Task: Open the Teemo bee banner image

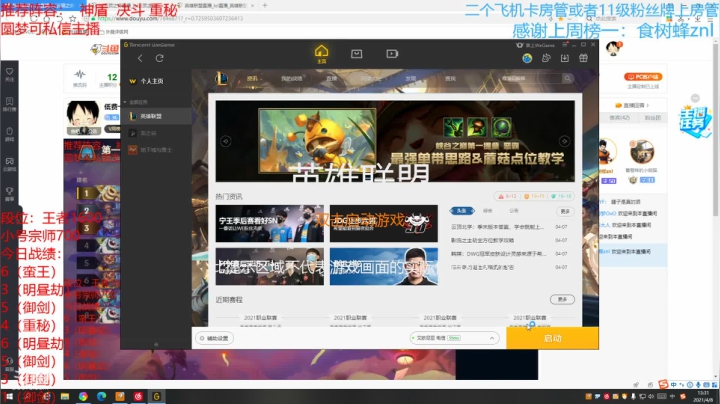Action: 317,141
